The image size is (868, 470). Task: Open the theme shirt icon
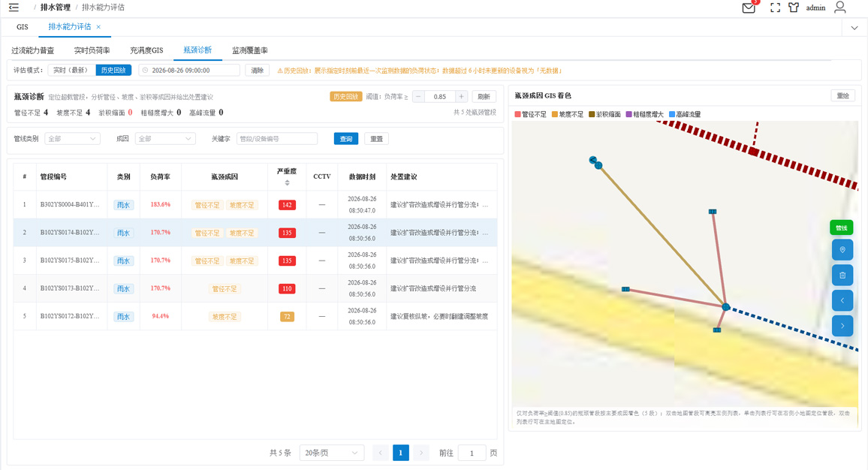click(x=794, y=8)
